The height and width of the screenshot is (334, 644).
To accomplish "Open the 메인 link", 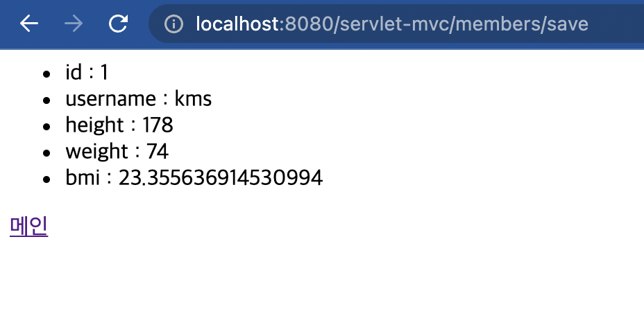I will pos(28,226).
